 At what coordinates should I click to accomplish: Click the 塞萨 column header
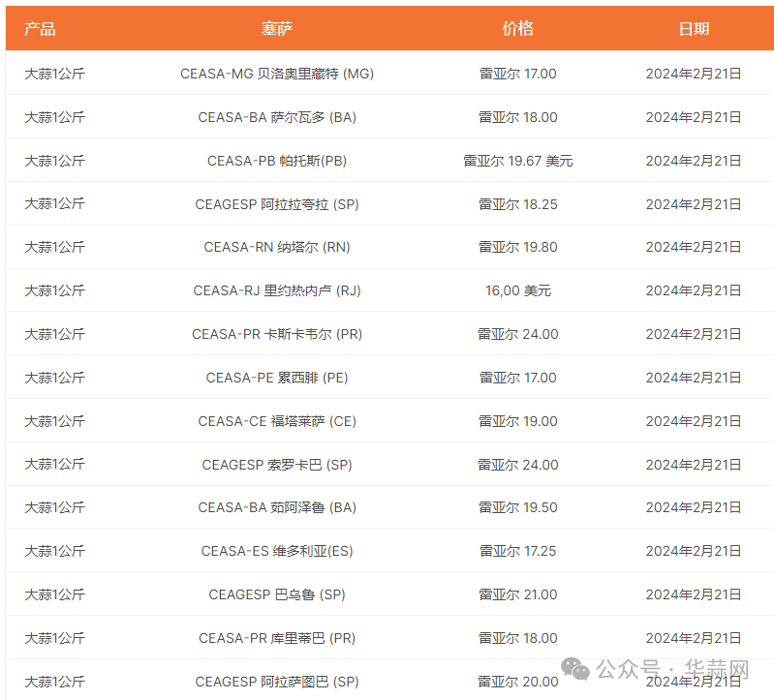(x=276, y=29)
